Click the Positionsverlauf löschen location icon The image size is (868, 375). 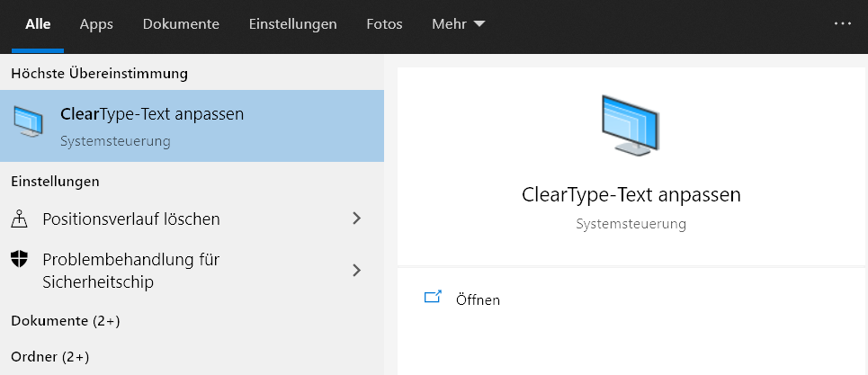coord(20,219)
